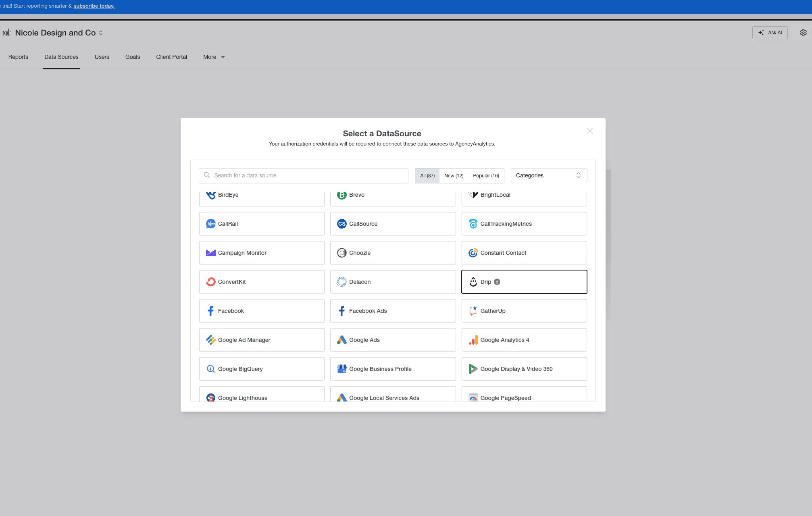Screen dimensions: 812x516
Task: Open the Users tab
Action: tap(102, 57)
